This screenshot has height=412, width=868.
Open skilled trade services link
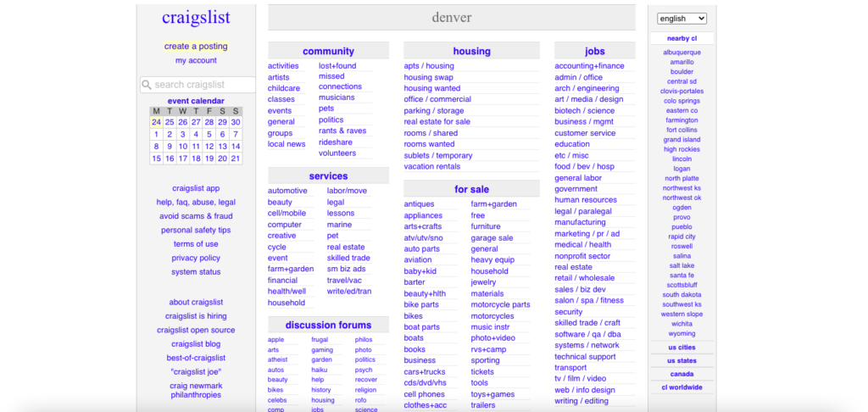point(348,258)
